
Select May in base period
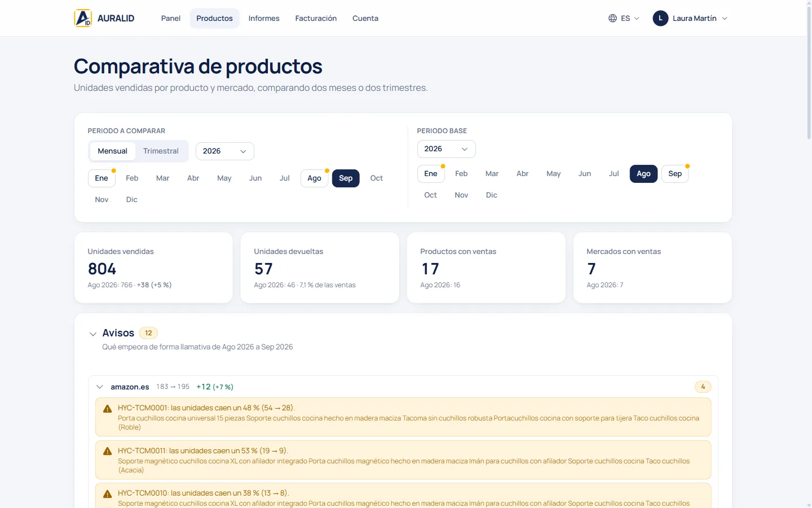554,174
